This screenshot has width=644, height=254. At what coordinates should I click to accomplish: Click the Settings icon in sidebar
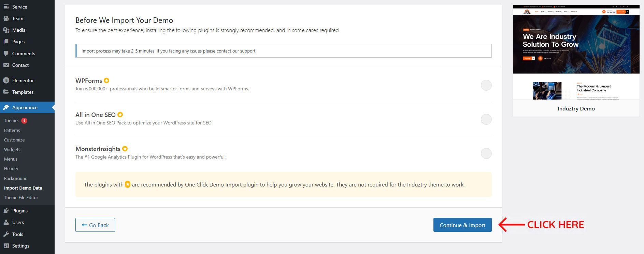click(x=6, y=246)
